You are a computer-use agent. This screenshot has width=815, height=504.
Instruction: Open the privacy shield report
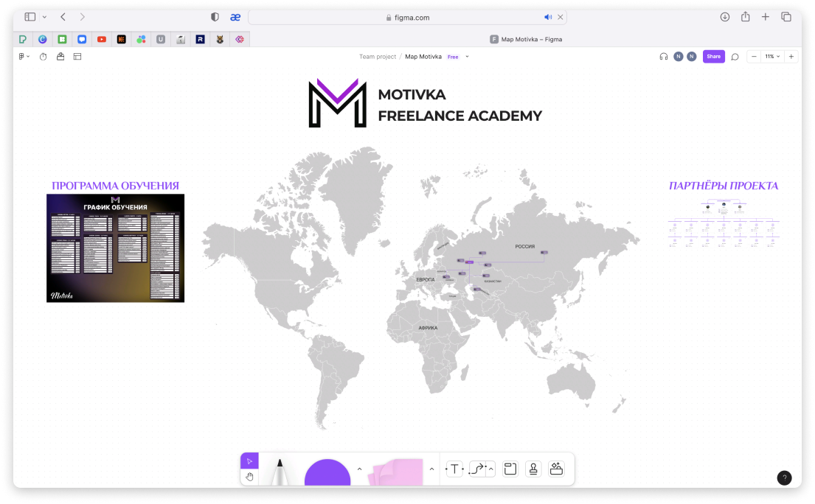pos(215,17)
